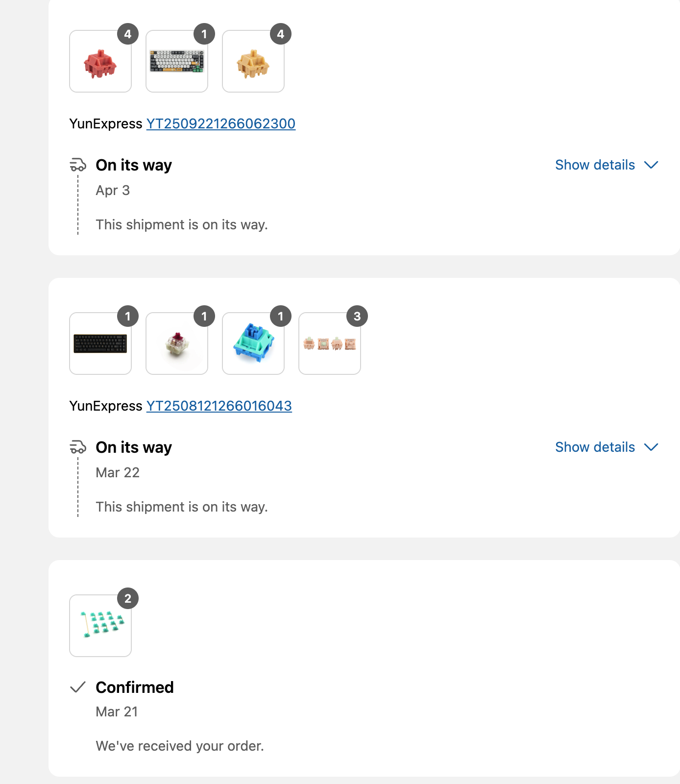
Task: Click the white keyboard product thumbnail
Action: (x=177, y=62)
